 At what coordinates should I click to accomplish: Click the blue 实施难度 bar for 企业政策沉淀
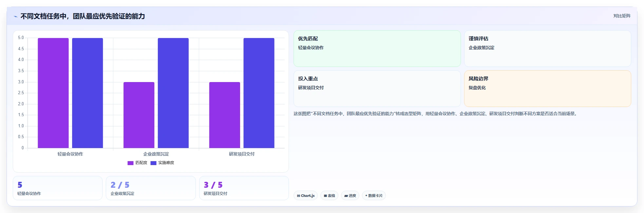tap(173, 93)
